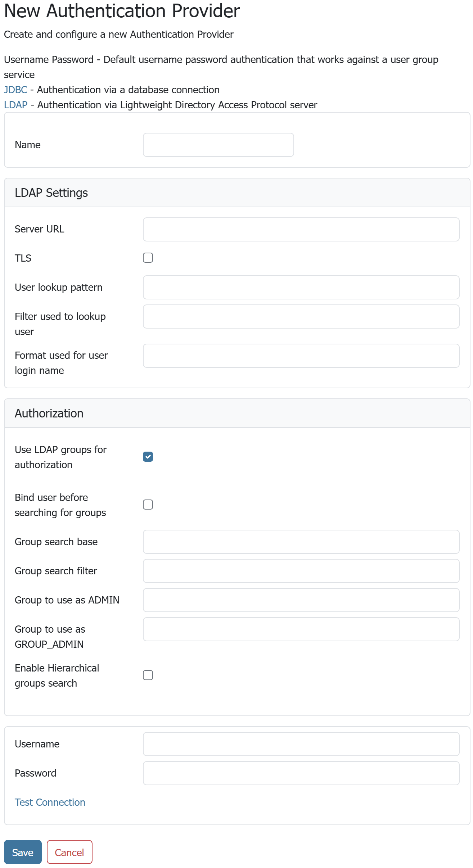The height and width of the screenshot is (868, 473).
Task: Enable Hierarchical groups search checkbox
Action: pos(148,675)
